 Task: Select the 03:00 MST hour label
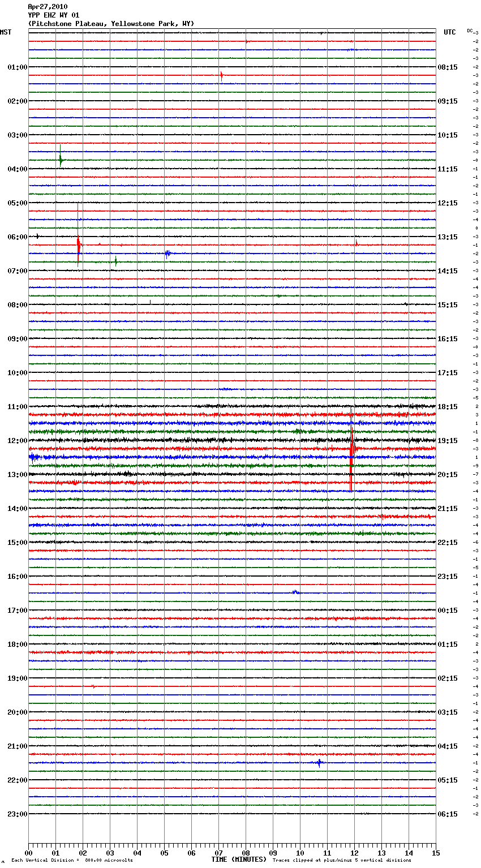pyautogui.click(x=17, y=135)
